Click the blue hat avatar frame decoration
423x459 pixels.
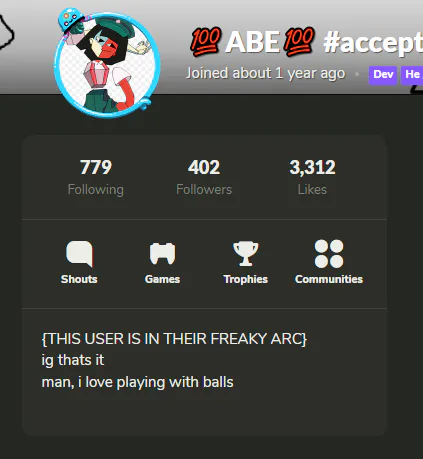click(71, 20)
